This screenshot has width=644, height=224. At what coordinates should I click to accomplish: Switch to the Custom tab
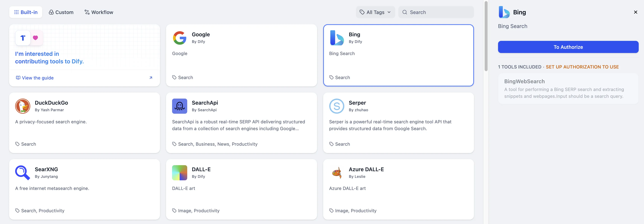tap(61, 12)
